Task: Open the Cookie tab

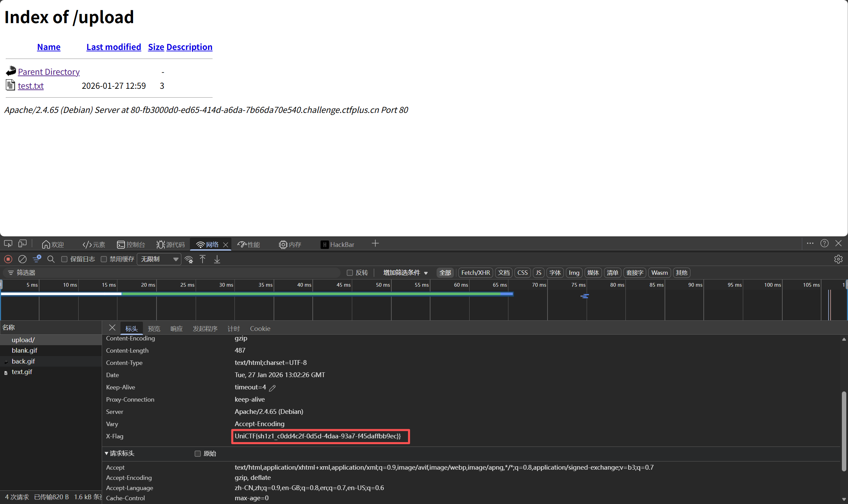Action: 260,329
